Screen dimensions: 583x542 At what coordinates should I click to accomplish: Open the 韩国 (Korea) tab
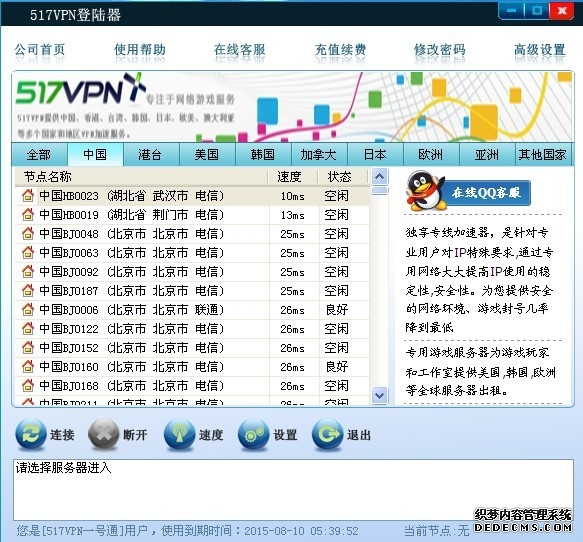(263, 154)
